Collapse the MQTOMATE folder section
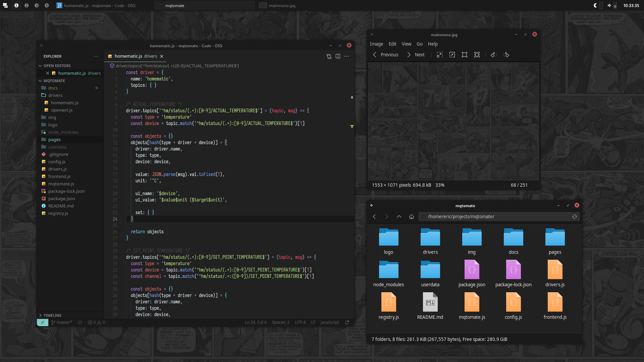This screenshot has height=362, width=644. (x=70, y=81)
